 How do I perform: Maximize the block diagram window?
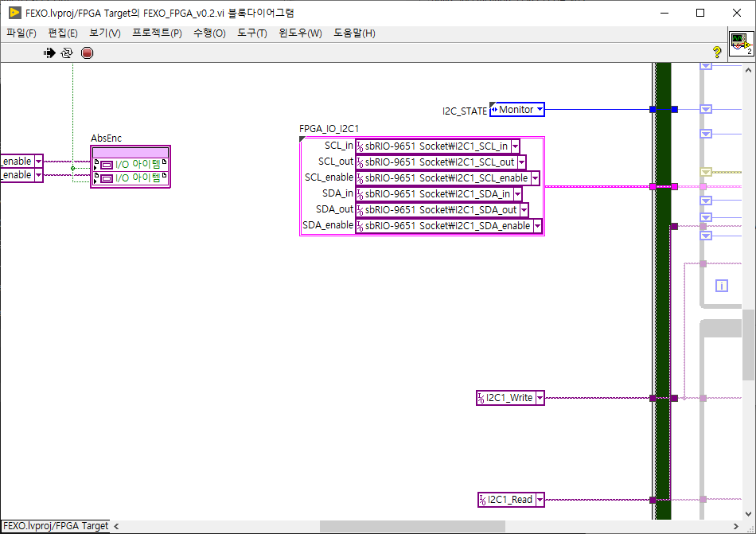point(700,13)
